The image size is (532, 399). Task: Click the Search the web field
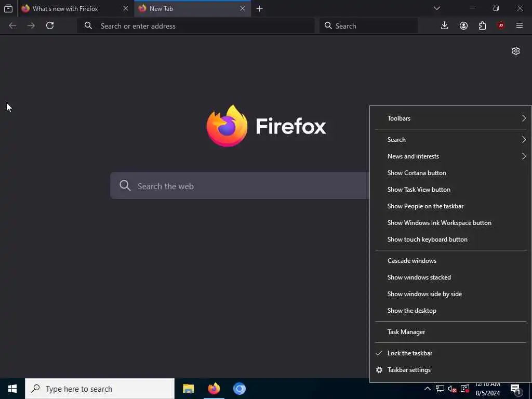pos(240,185)
